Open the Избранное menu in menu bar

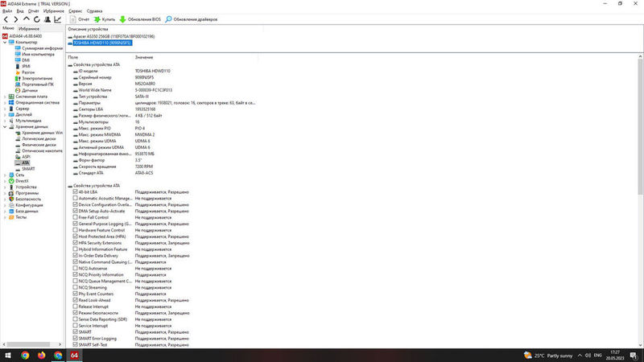click(53, 11)
